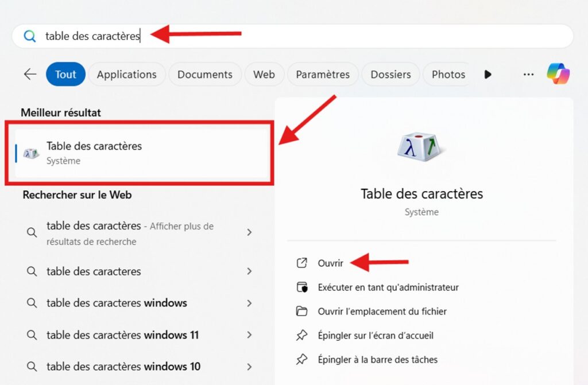Open web suggestion 'table des caracteres'

[x=94, y=271]
